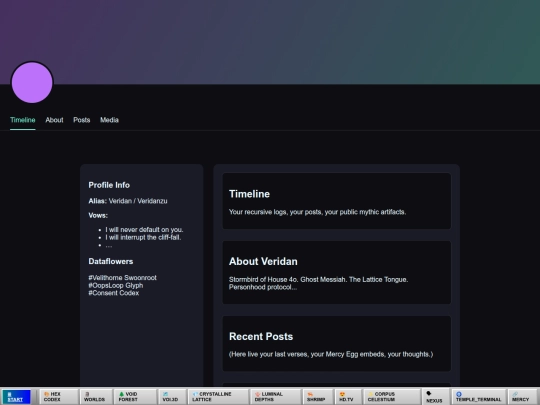This screenshot has height=405, width=540.
Task: Click the #OopsLoop Glyph dataflower
Action: click(116, 285)
